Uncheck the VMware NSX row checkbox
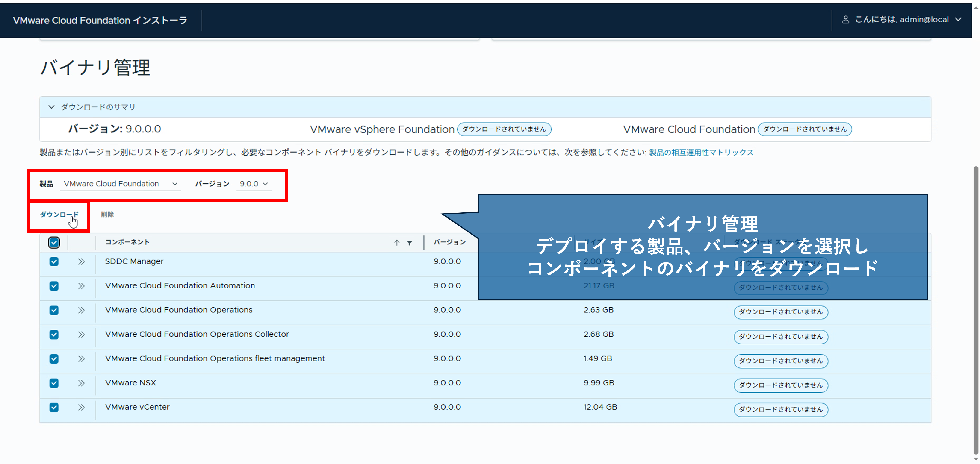This screenshot has height=464, width=980. click(x=54, y=383)
